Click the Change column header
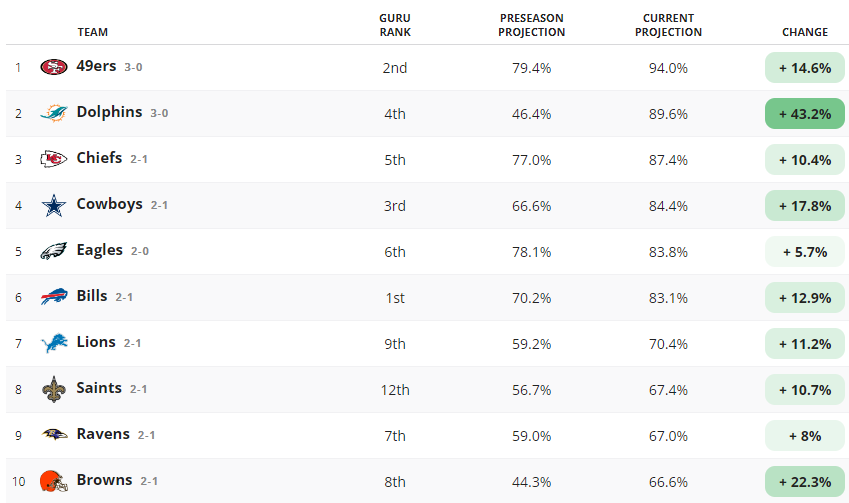The width and height of the screenshot is (849, 503). click(x=805, y=32)
